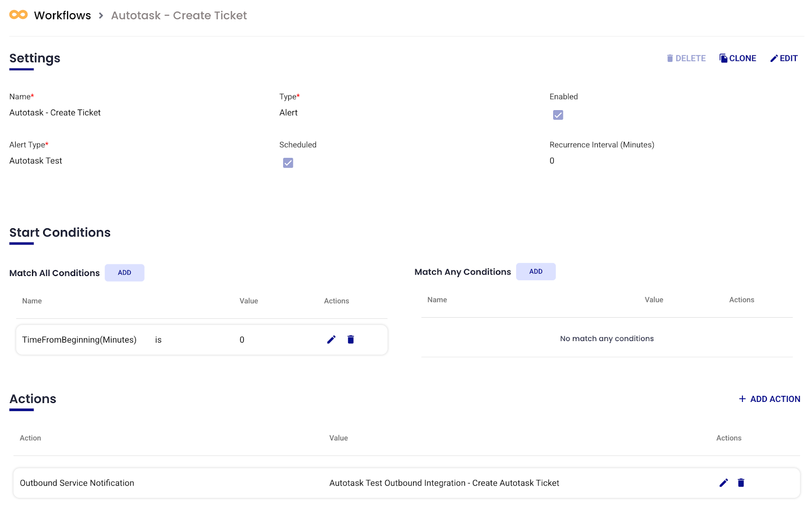Click the Edit pencil icon in Settings
Viewport: 812px width, 509px height.
[x=774, y=58]
